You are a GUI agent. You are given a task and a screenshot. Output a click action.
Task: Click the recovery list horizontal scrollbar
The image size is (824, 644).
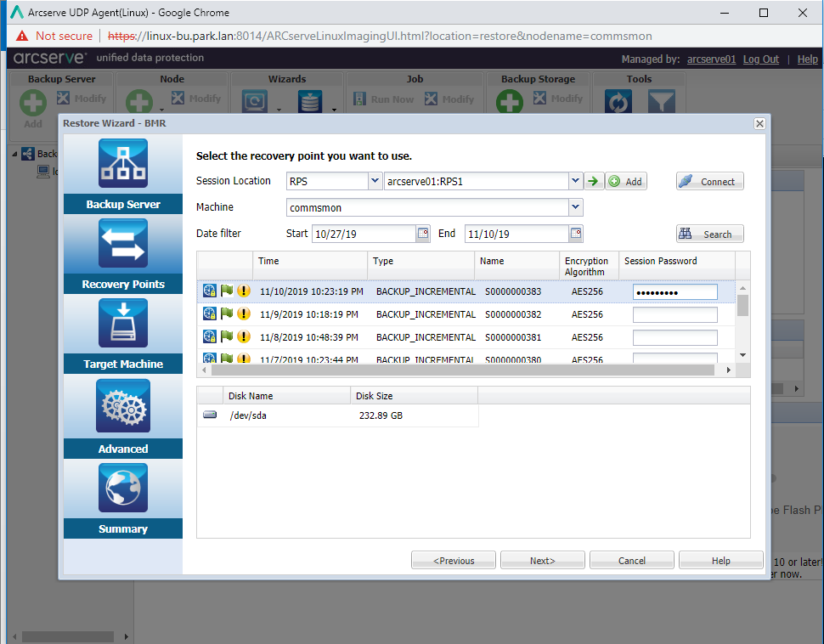pos(462,370)
